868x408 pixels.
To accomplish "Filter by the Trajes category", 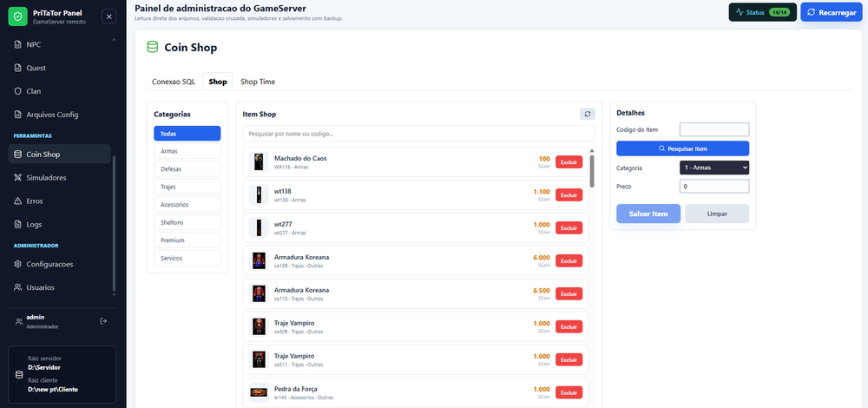I will 187,187.
